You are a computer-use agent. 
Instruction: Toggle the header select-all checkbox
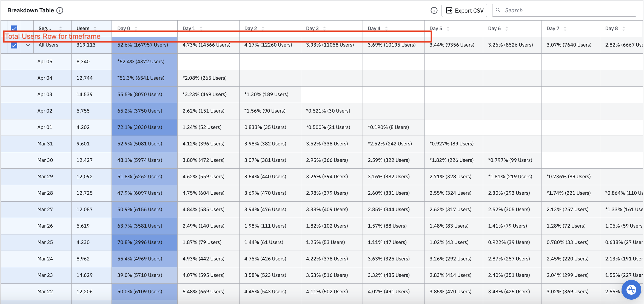click(x=14, y=28)
